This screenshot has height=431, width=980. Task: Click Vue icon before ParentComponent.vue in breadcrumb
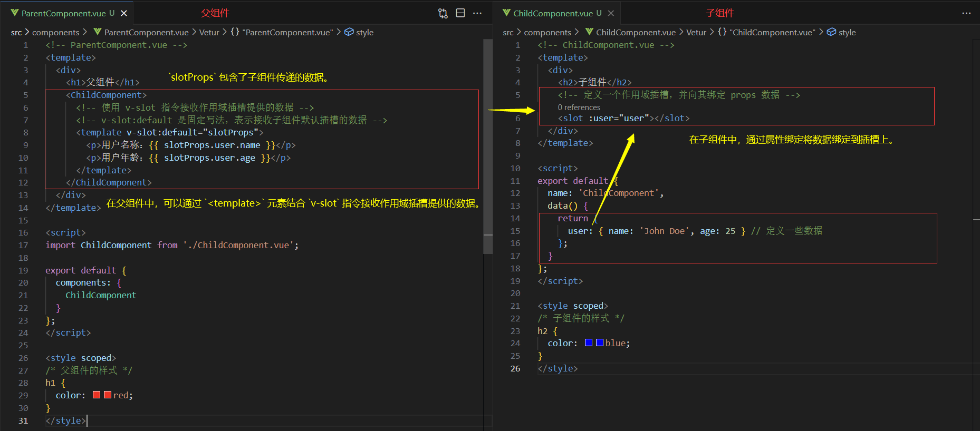98,32
